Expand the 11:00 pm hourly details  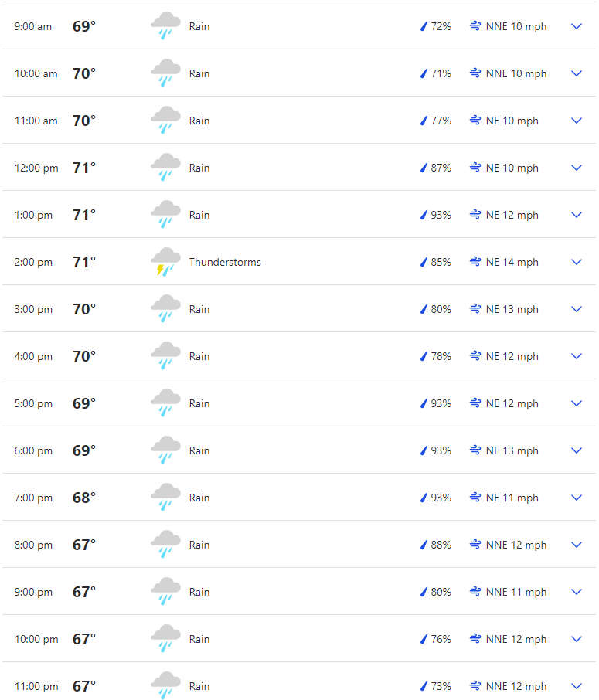[x=577, y=686]
